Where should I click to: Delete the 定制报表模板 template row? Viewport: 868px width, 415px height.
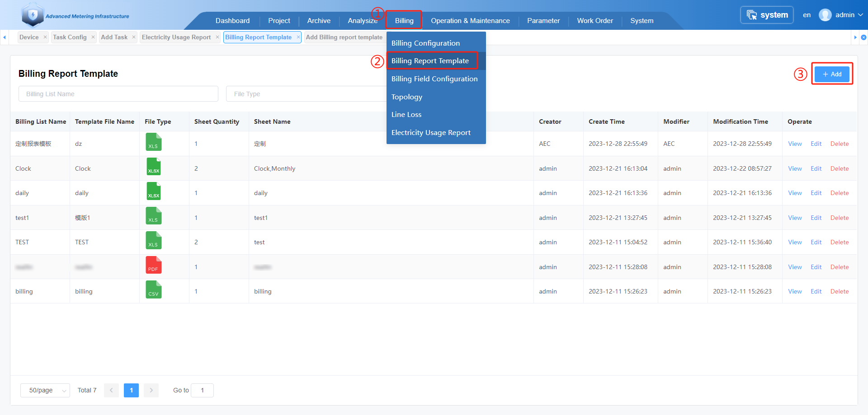pyautogui.click(x=840, y=144)
